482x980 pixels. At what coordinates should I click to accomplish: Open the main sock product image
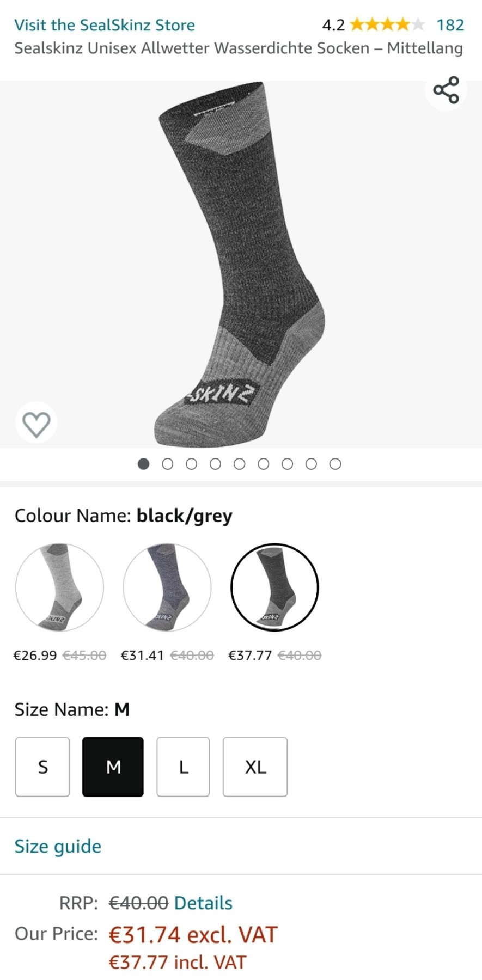[x=241, y=265]
